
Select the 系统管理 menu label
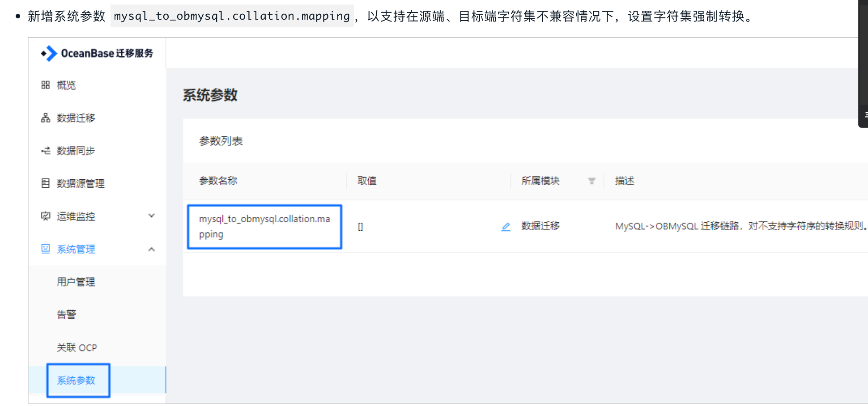pos(76,249)
